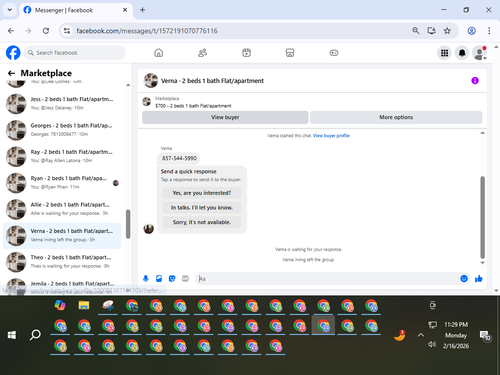Screen dimensions: 500x375
Task: Open the Facebook Home icon
Action: [x=159, y=53]
